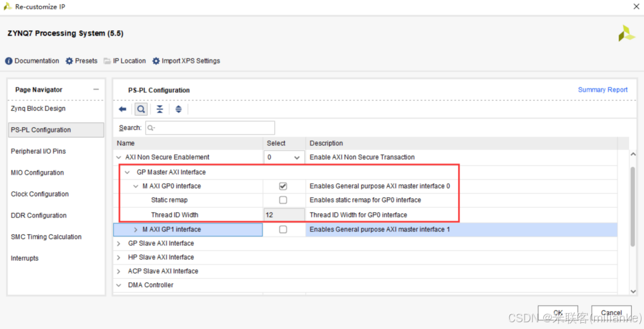Click the scrollbar down arrow
This screenshot has width=644, height=329.
pos(632,291)
